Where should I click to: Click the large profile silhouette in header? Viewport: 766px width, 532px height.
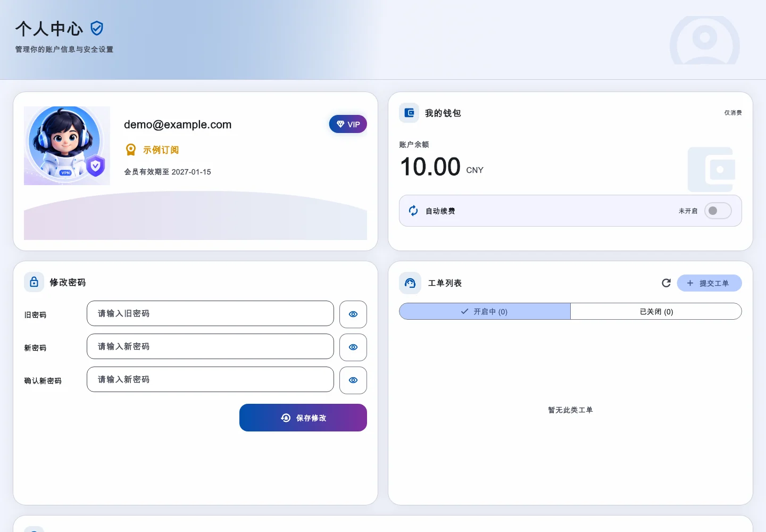(705, 40)
